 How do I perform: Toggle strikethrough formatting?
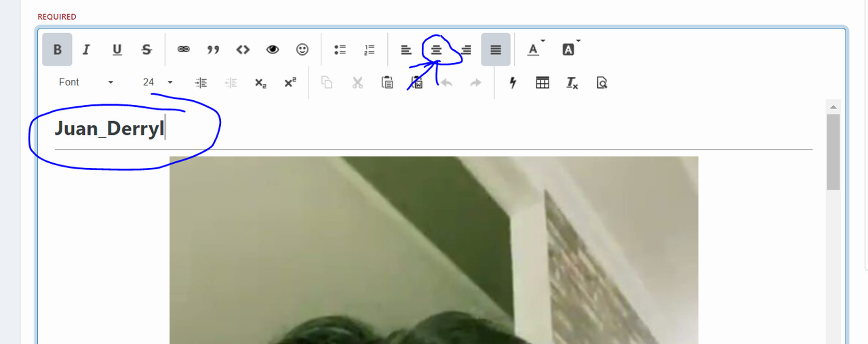(146, 49)
